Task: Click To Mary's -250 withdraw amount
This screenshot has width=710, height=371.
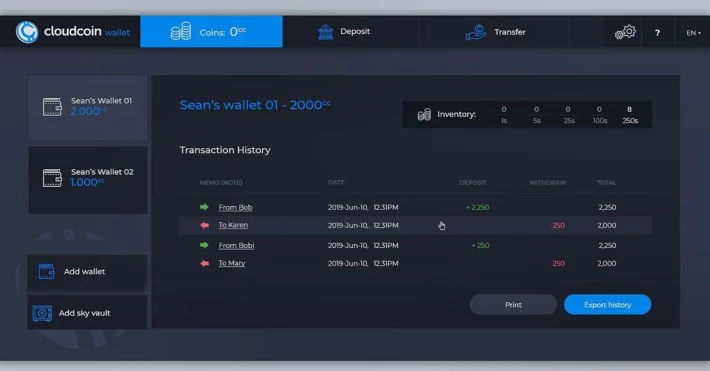Action: pyautogui.click(x=558, y=264)
